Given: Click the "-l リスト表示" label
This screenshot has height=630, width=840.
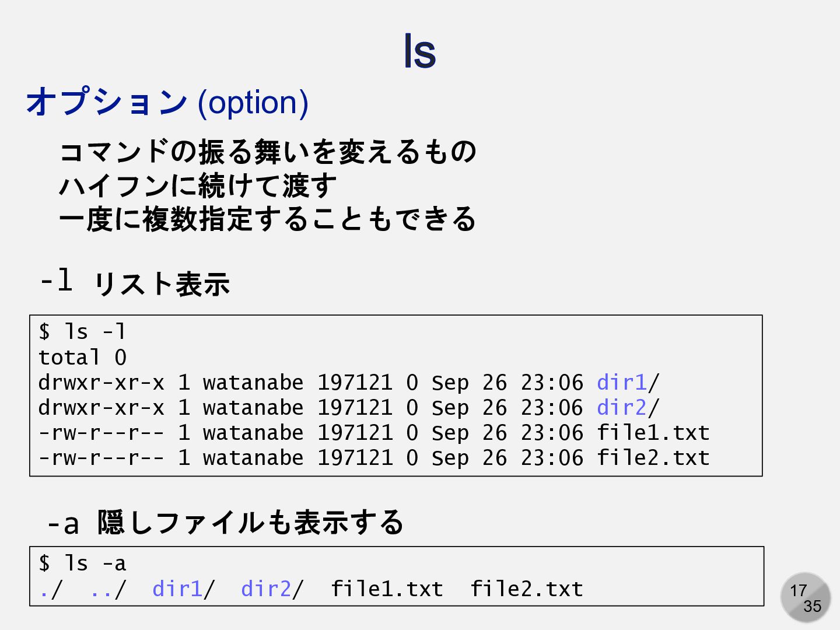Looking at the screenshot, I should point(135,282).
